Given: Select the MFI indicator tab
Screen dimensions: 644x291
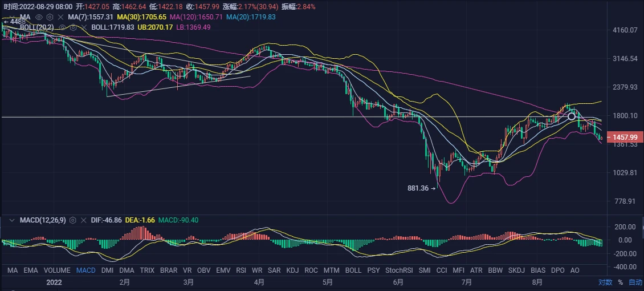Looking at the screenshot, I should pyautogui.click(x=458, y=270).
